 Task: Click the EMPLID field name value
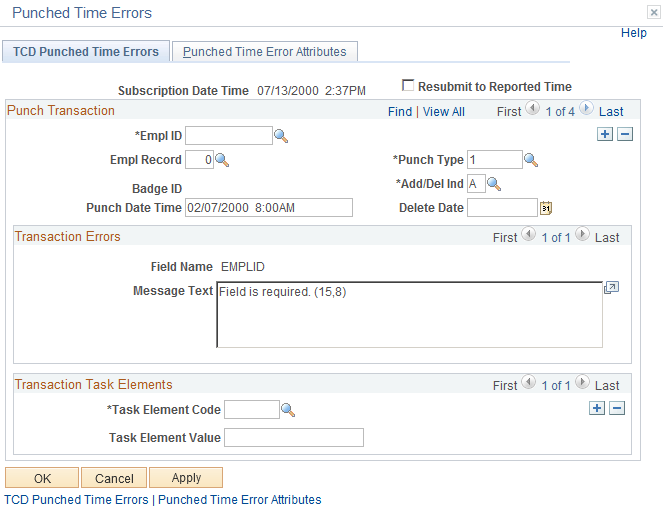click(243, 267)
